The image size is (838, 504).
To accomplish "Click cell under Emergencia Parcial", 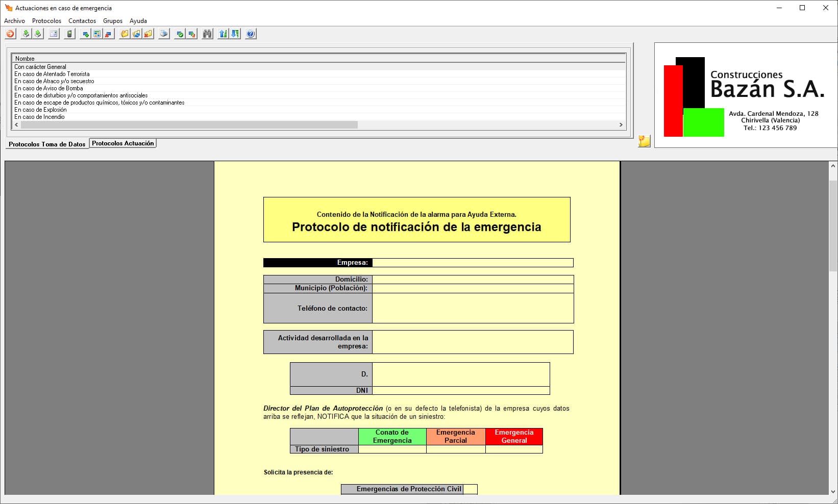I will [456, 449].
